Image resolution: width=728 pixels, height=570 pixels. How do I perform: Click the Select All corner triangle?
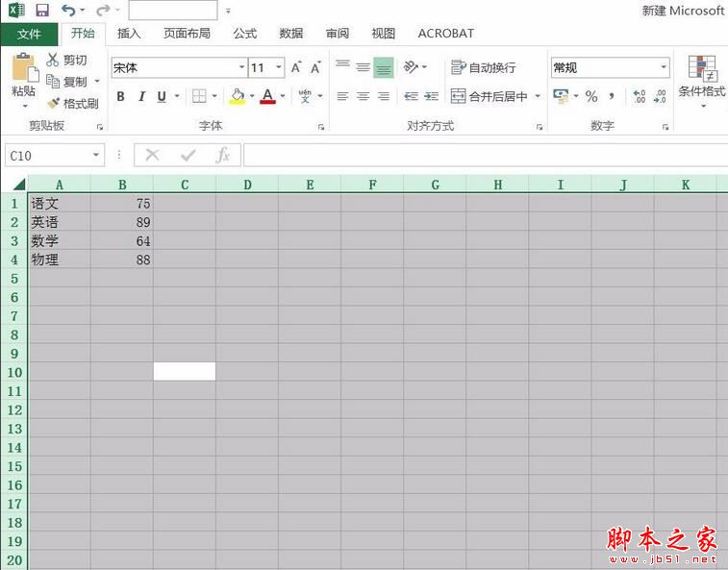coord(18,185)
